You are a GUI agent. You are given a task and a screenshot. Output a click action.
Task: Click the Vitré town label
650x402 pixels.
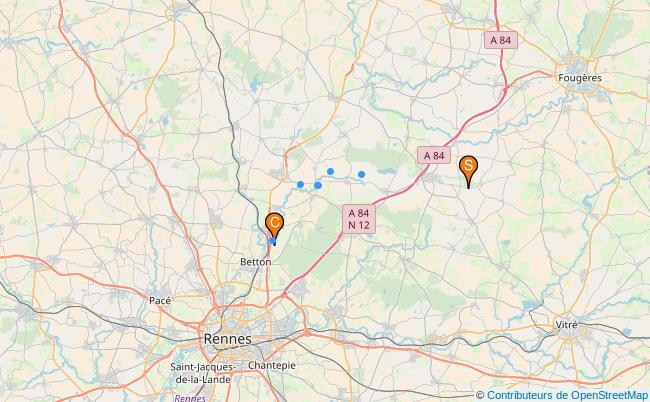click(x=566, y=325)
